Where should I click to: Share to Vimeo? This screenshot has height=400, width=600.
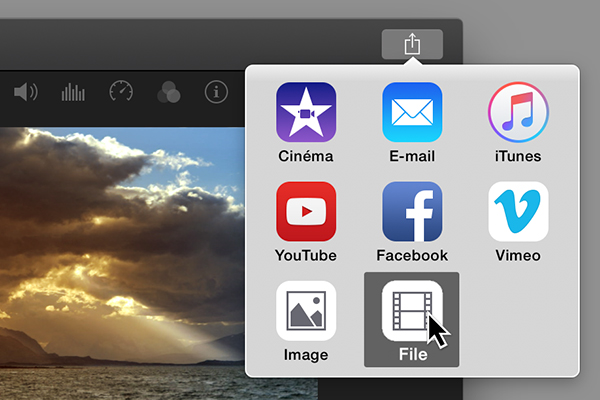518,222
